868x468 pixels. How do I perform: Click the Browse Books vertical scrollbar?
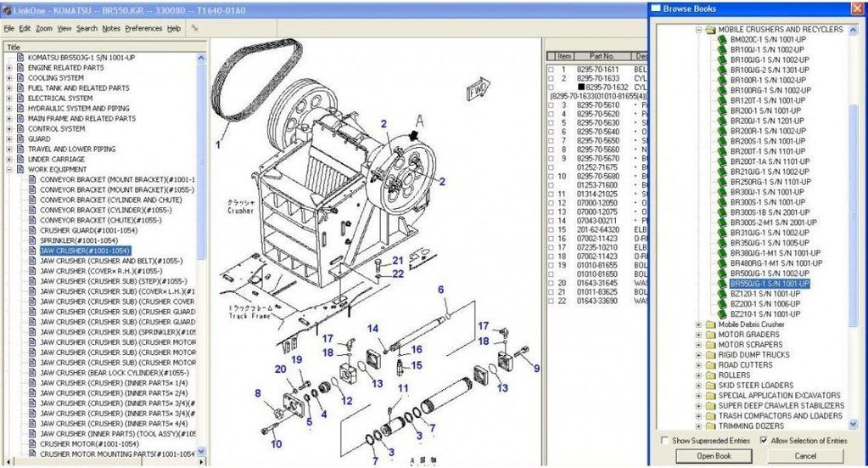(853, 227)
